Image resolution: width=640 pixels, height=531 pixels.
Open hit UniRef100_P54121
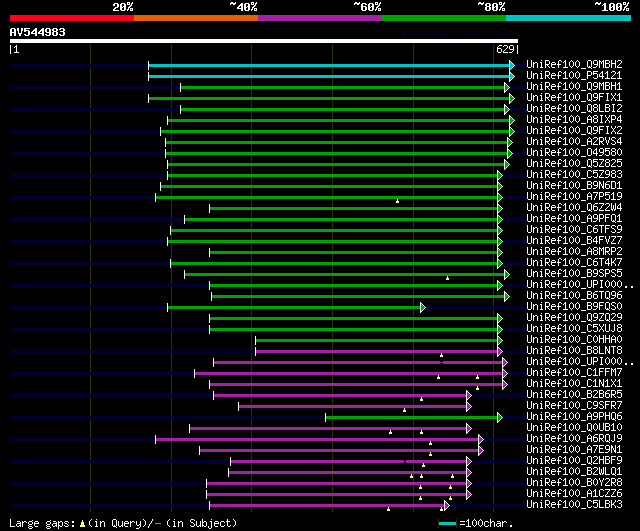point(574,75)
